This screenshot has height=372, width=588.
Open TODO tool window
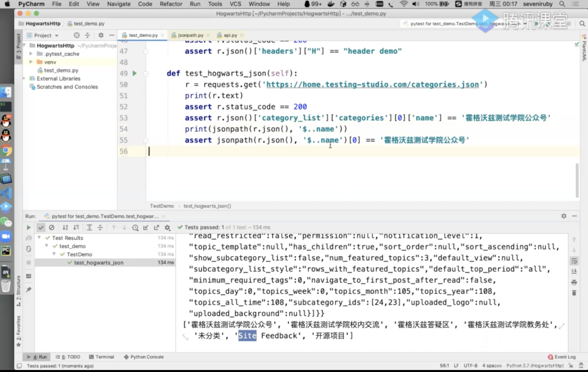[x=68, y=357]
